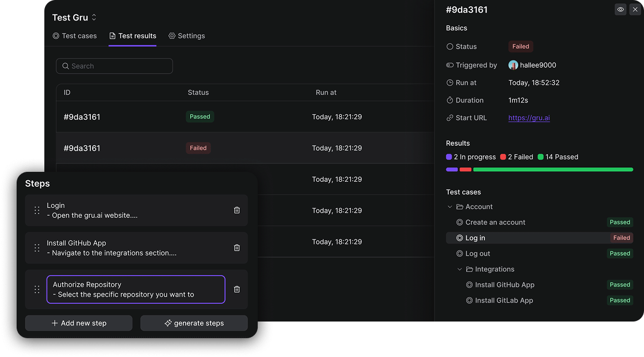Select the Test results tab
The height and width of the screenshot is (357, 644).
[x=132, y=35]
